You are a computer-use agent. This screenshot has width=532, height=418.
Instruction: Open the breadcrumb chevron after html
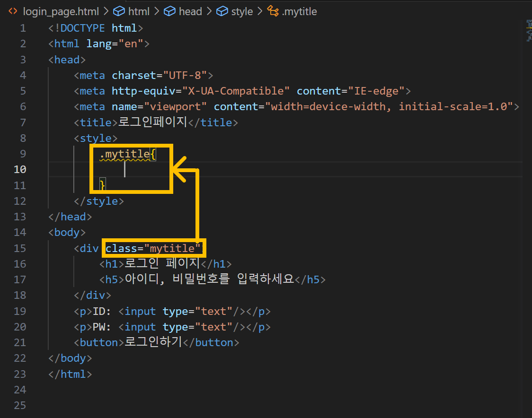(x=156, y=11)
